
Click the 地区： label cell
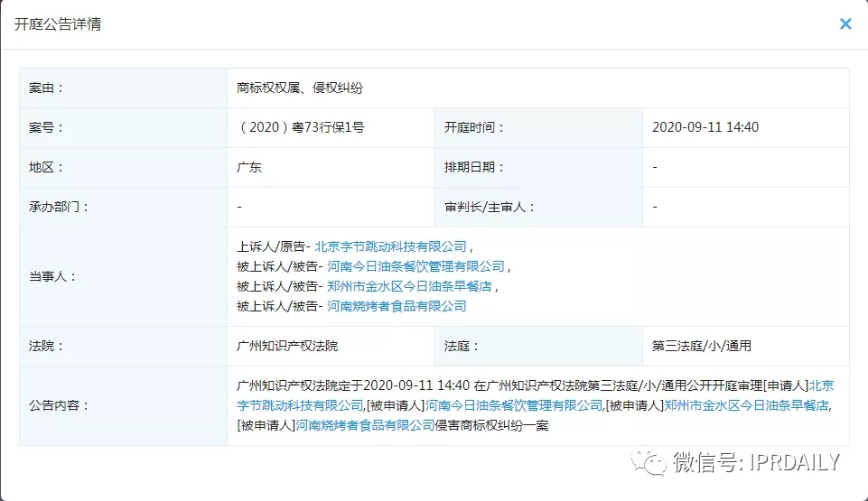124,167
